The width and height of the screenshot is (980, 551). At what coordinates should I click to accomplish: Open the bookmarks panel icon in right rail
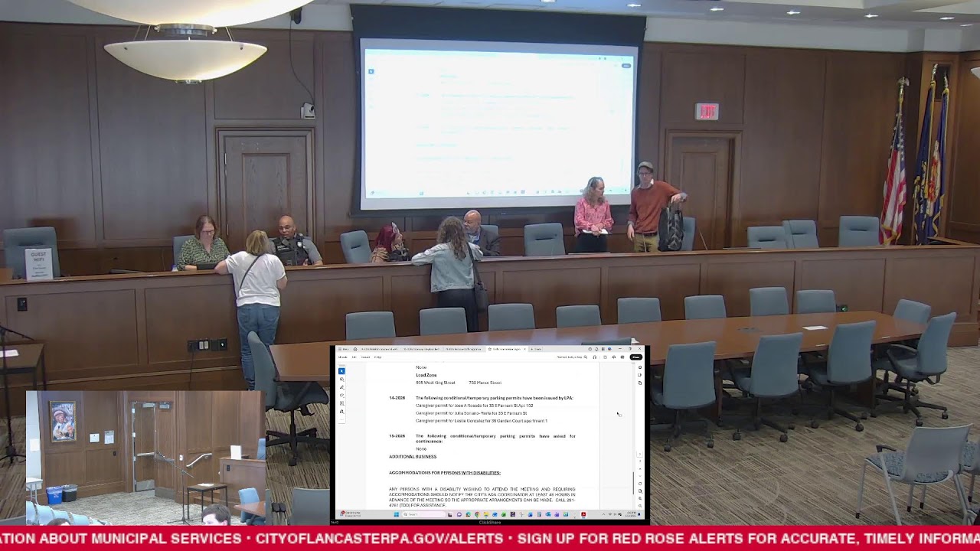click(640, 375)
